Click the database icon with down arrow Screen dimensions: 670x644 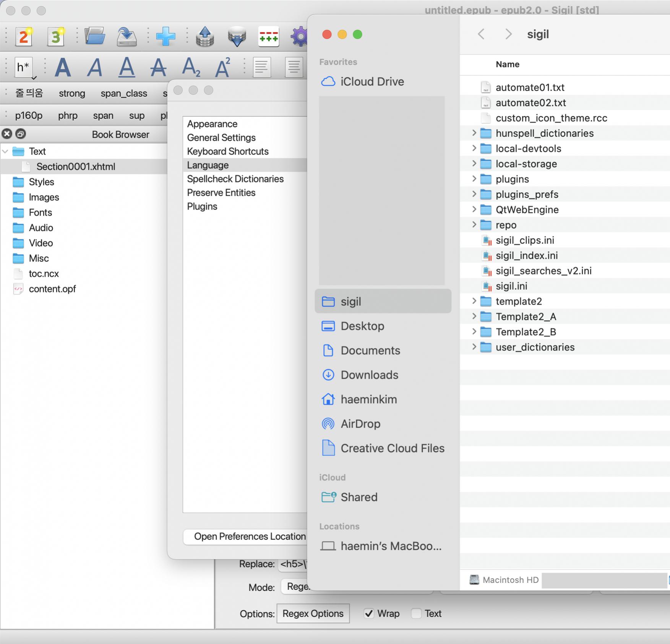[237, 37]
